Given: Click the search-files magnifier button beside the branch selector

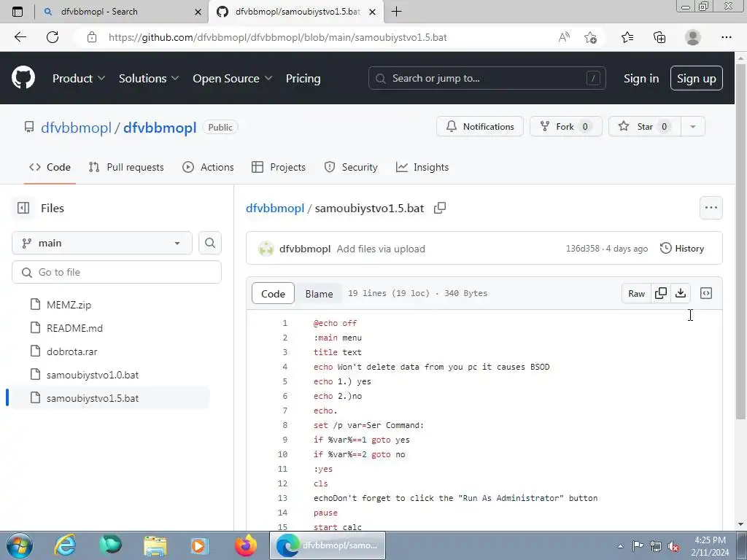Looking at the screenshot, I should tap(209, 243).
